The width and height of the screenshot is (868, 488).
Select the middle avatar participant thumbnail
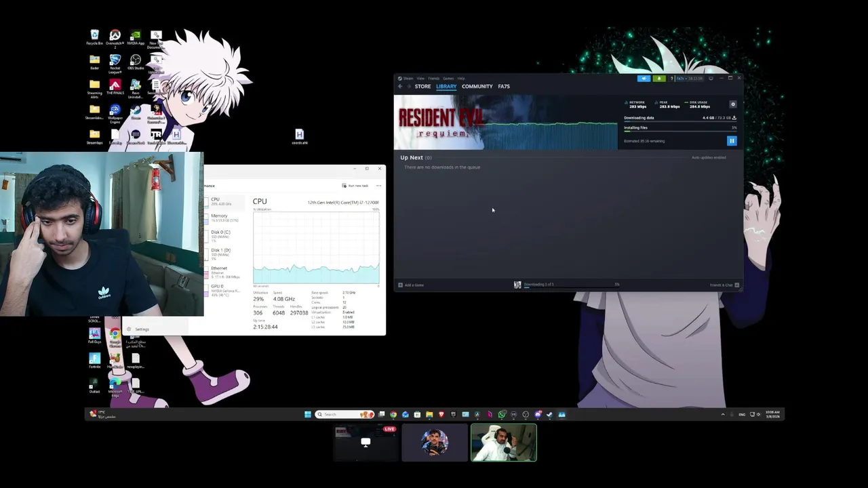click(435, 443)
